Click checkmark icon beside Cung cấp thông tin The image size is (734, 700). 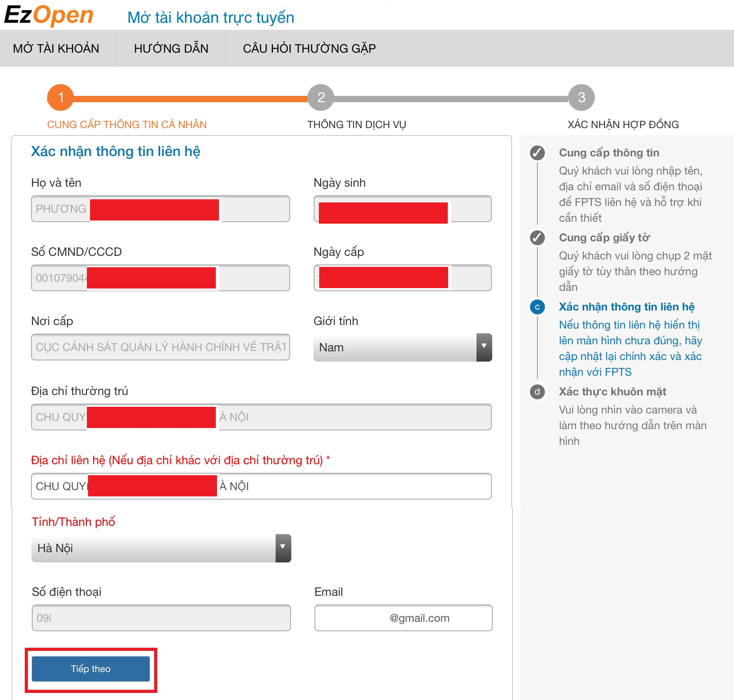coord(537,152)
